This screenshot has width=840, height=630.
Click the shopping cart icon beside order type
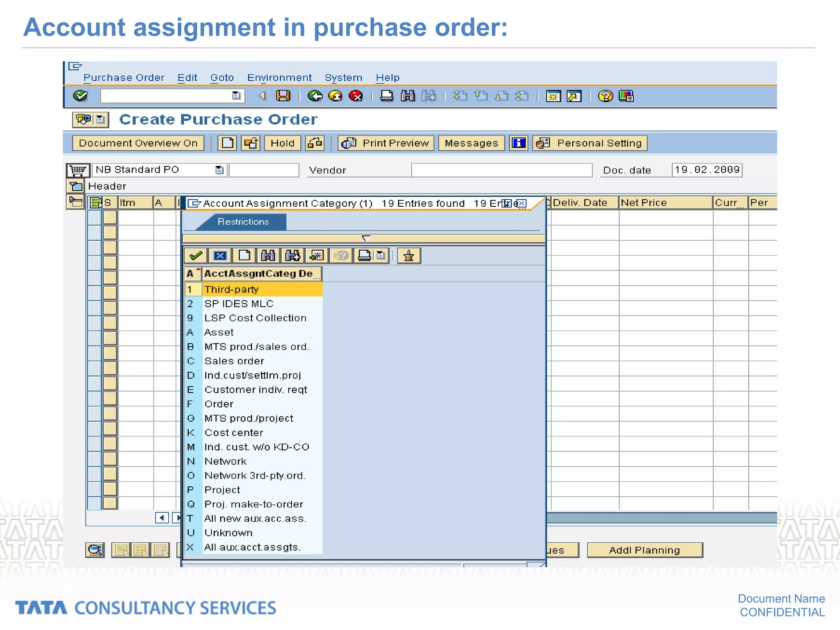[77, 170]
